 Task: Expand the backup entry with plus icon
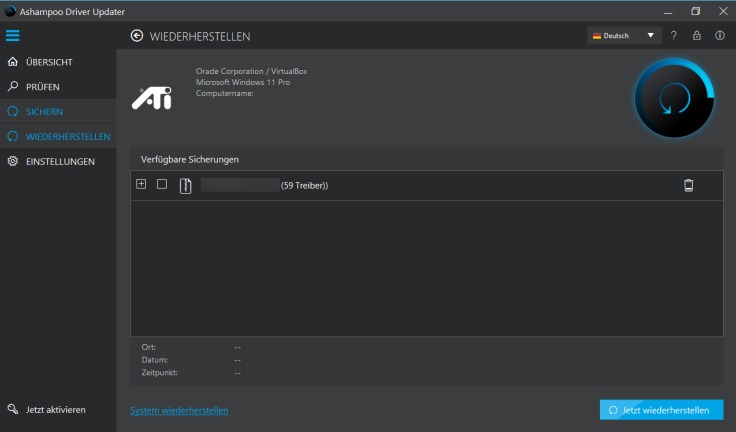[141, 184]
